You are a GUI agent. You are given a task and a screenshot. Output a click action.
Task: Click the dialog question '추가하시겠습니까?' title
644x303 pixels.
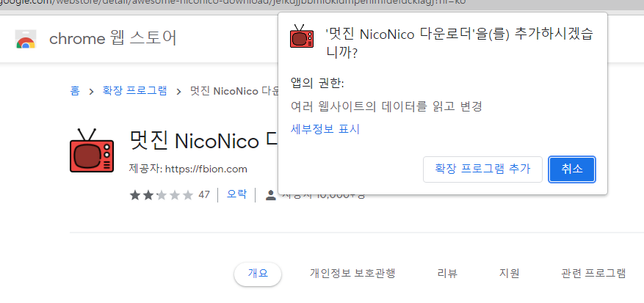click(460, 44)
